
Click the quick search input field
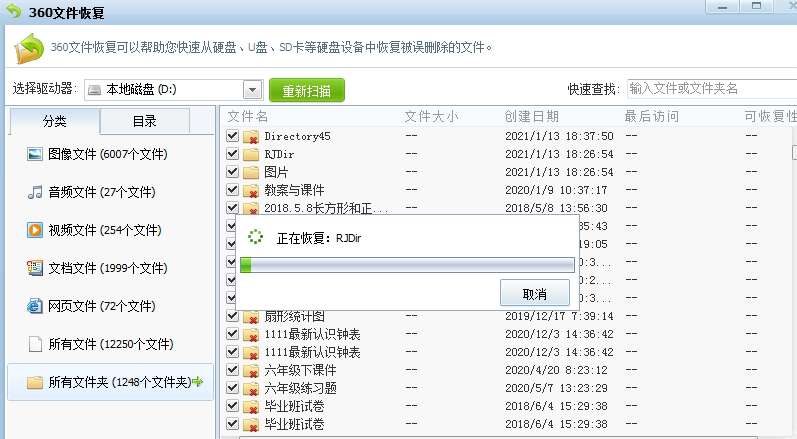tap(710, 89)
